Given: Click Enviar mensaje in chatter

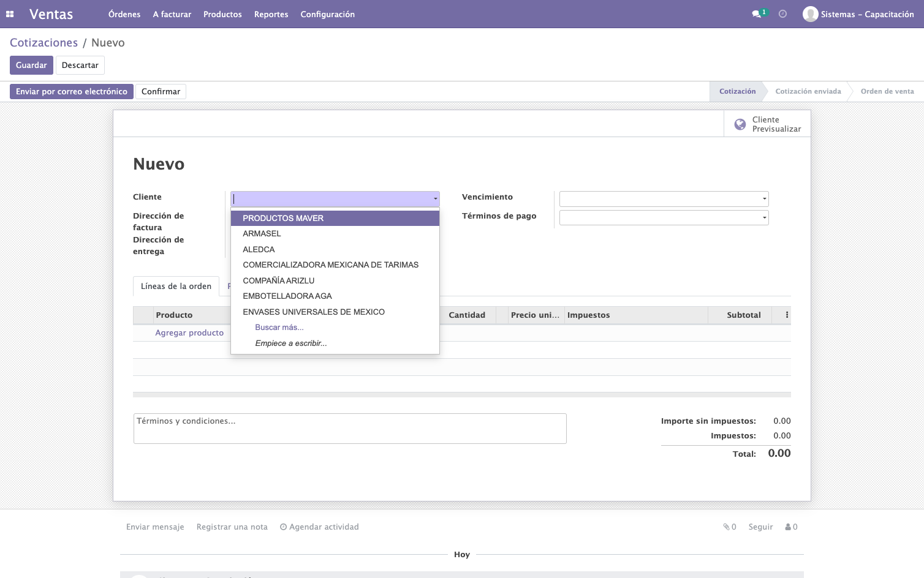Looking at the screenshot, I should pos(155,527).
